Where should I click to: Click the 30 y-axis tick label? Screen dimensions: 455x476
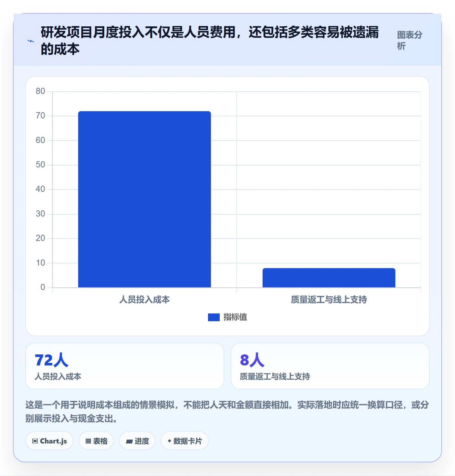coord(41,214)
